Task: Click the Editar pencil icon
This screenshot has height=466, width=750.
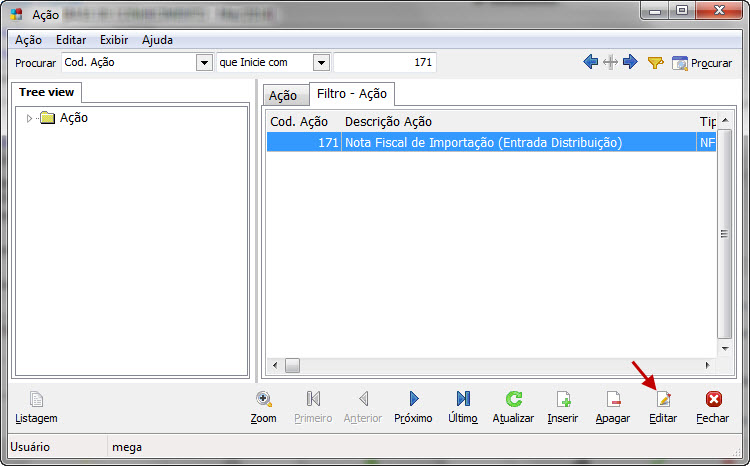Action: [x=663, y=399]
